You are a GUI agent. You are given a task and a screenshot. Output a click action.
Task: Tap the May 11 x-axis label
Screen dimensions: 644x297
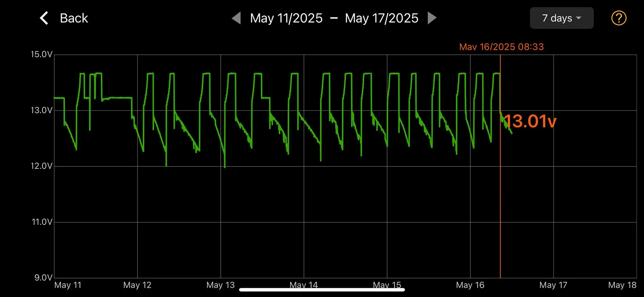click(68, 285)
